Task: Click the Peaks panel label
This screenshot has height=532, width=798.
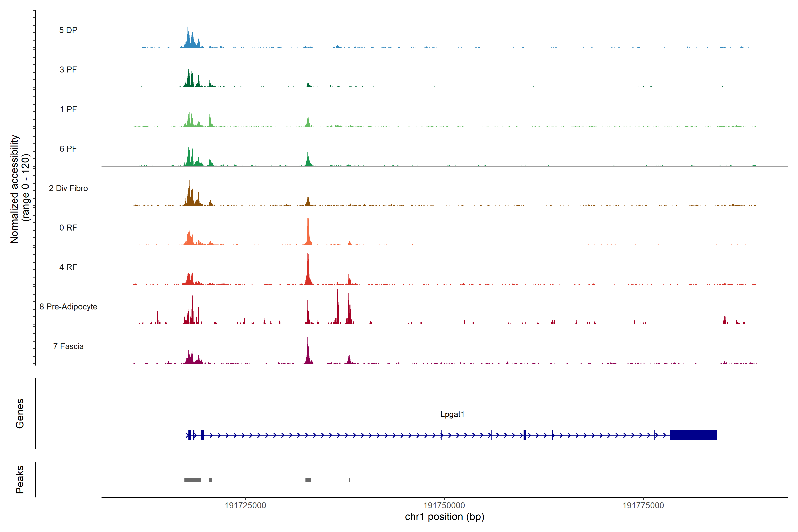Action: [20, 479]
